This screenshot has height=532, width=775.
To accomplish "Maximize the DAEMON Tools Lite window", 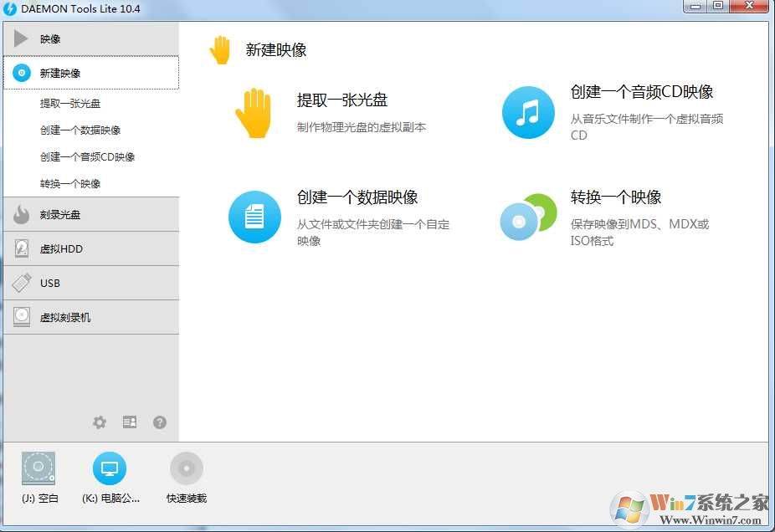I will point(719,6).
